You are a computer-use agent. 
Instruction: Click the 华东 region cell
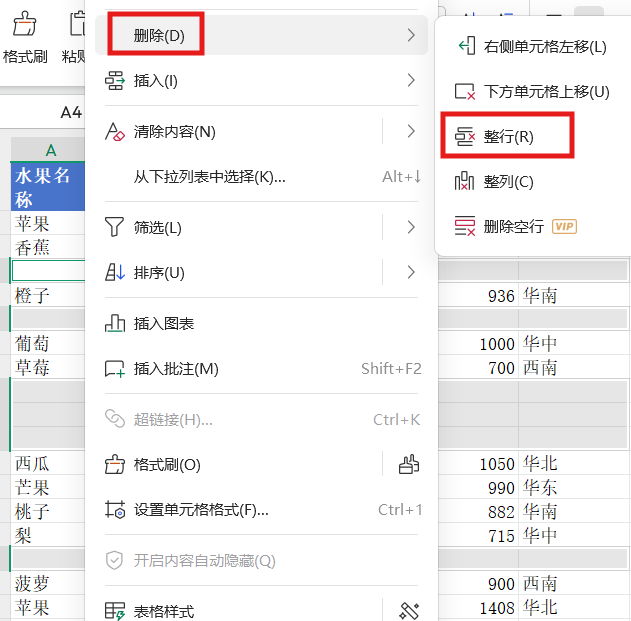coord(573,487)
